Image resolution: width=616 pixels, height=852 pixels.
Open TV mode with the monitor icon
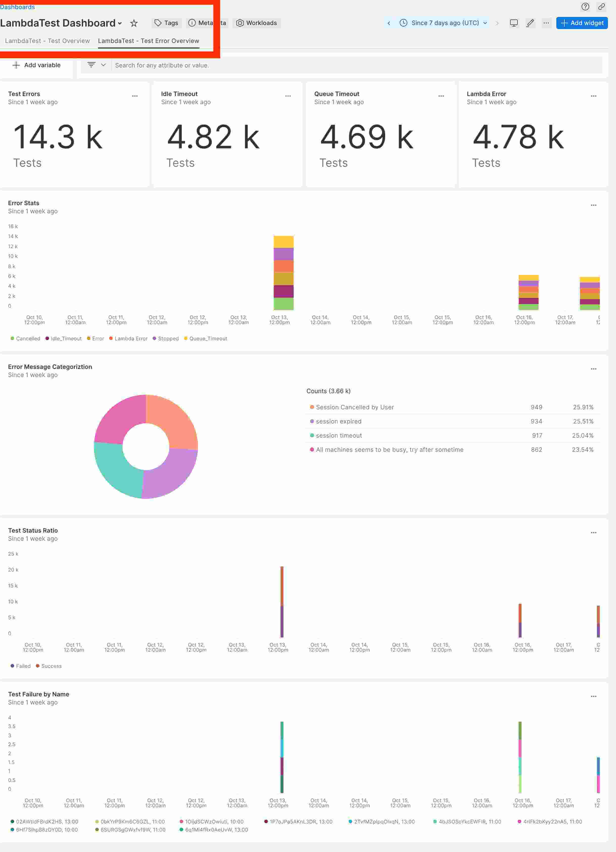(513, 23)
